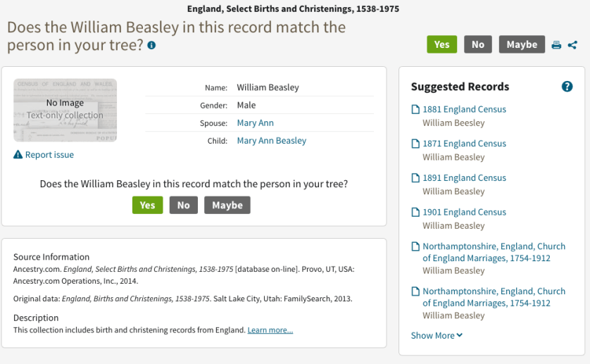Follow the Learn more link in Description
The image size is (590, 364).
click(x=270, y=330)
